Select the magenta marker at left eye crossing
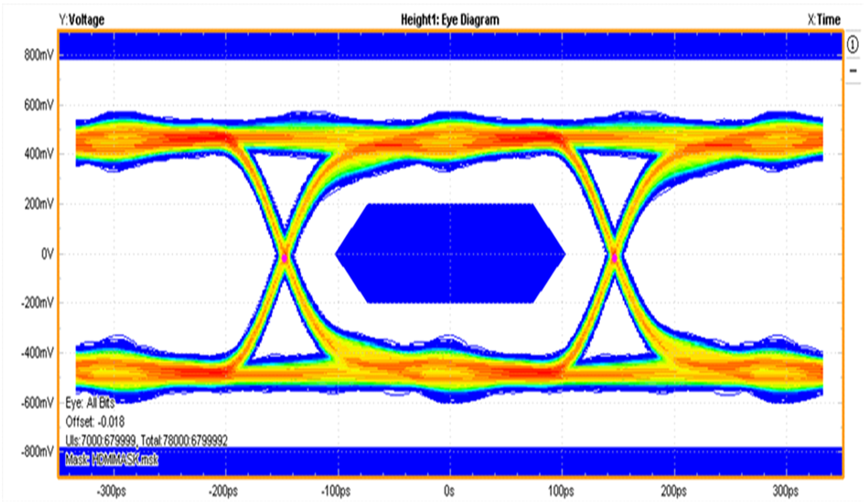 [x=285, y=258]
